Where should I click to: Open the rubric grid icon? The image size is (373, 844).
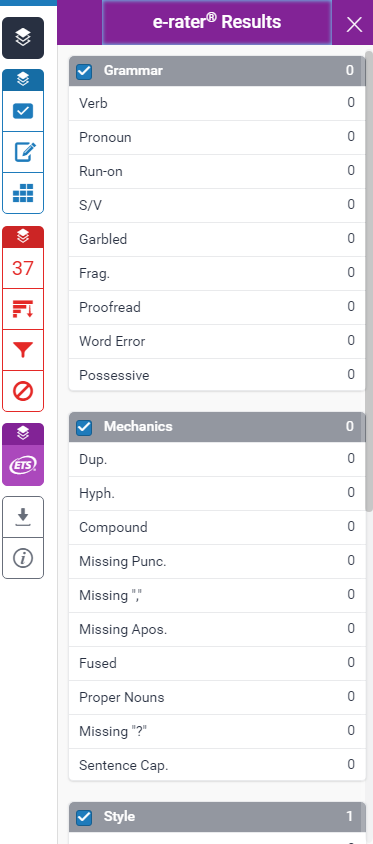(x=23, y=193)
